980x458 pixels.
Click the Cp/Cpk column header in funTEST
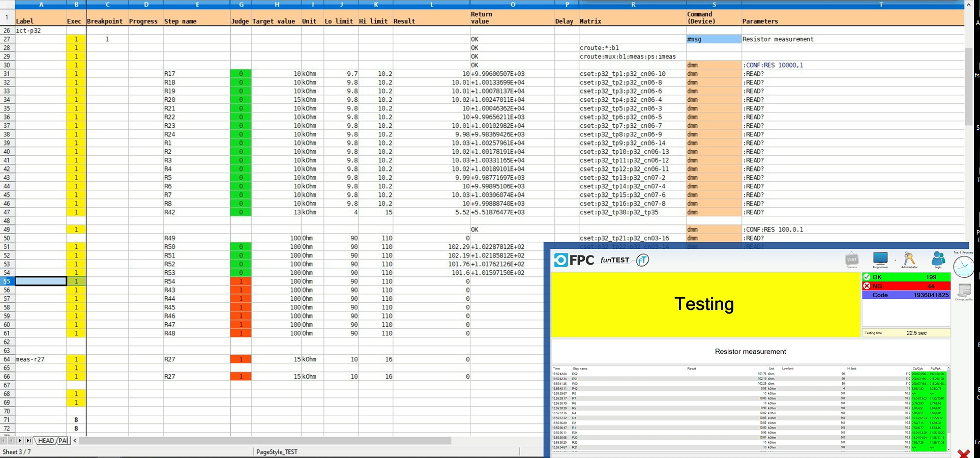coord(918,368)
